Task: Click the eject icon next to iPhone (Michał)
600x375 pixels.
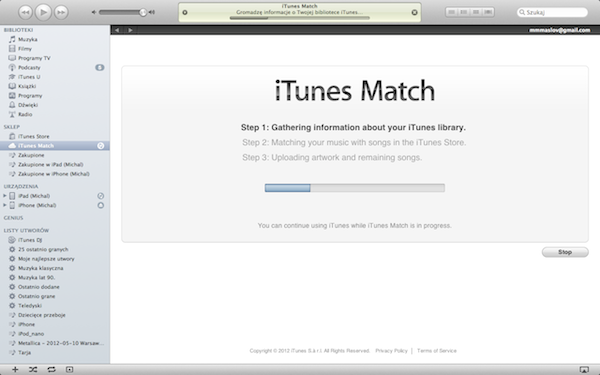Action: click(101, 205)
